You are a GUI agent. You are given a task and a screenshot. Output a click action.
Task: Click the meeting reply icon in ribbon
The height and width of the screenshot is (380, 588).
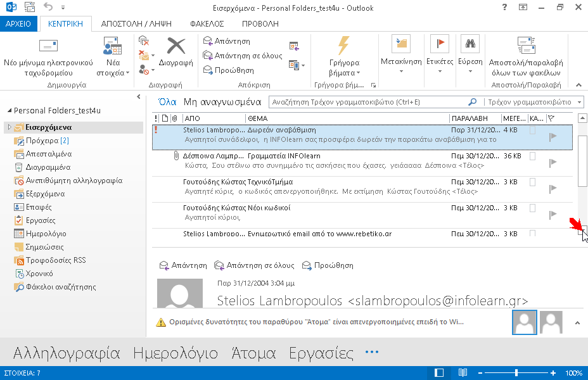pyautogui.click(x=295, y=46)
